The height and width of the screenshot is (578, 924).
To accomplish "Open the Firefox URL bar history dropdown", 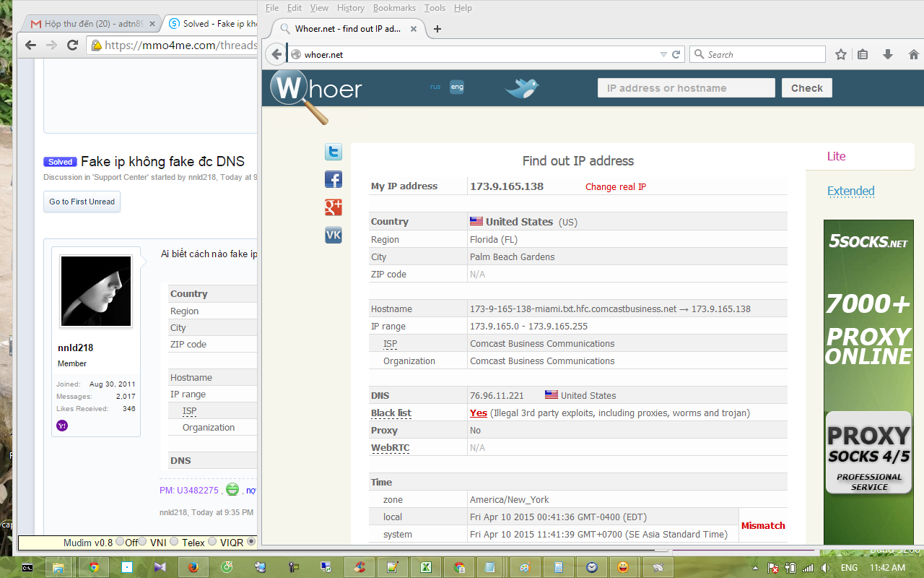I will (x=663, y=54).
